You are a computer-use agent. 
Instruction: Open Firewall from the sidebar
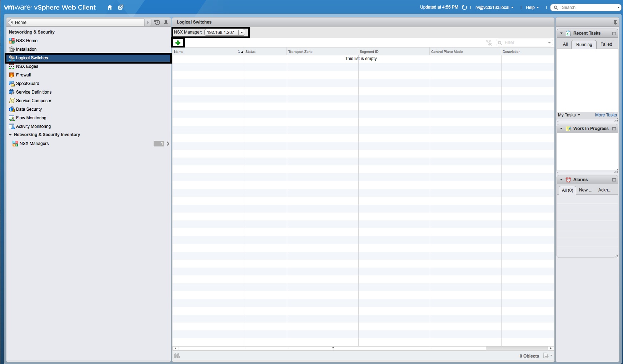coord(24,75)
